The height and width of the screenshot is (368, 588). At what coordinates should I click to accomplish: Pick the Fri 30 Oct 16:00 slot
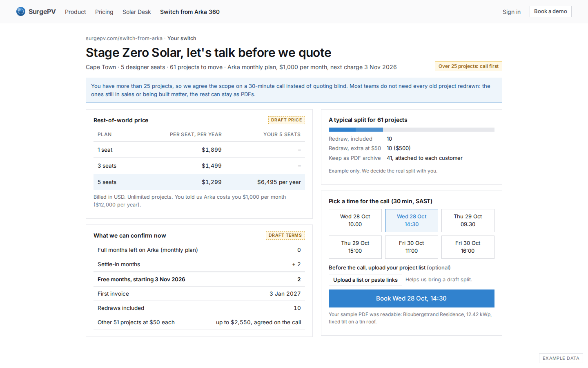click(468, 247)
